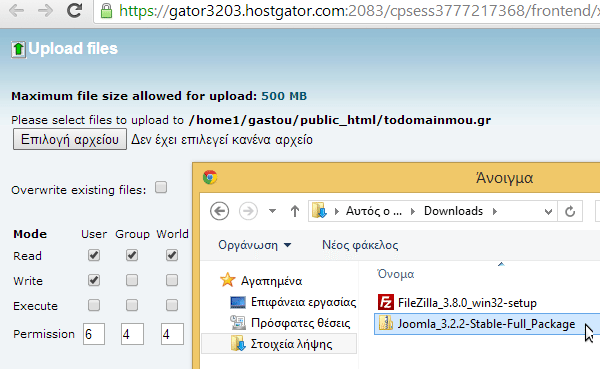Enable User Execute permission checkbox
The height and width of the screenshot is (369, 600).
point(94,305)
